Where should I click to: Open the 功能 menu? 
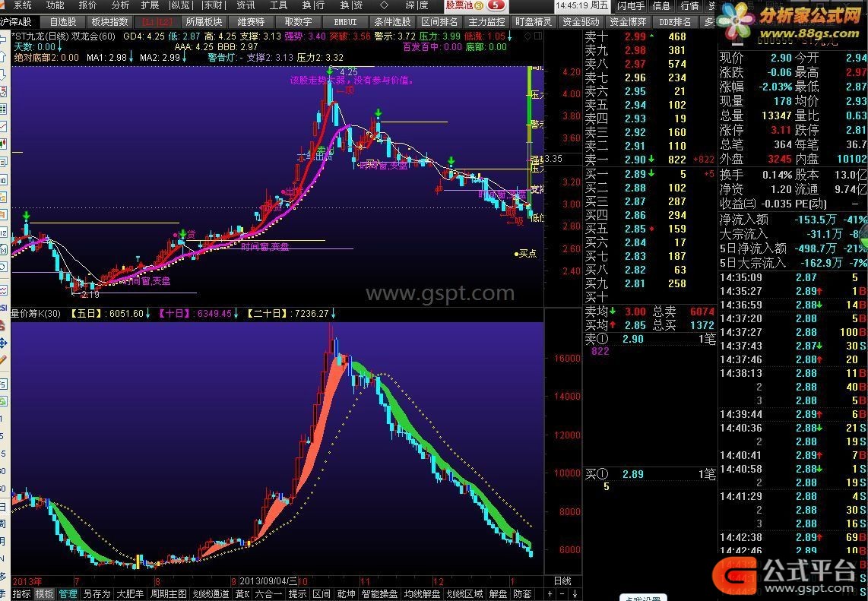point(55,5)
